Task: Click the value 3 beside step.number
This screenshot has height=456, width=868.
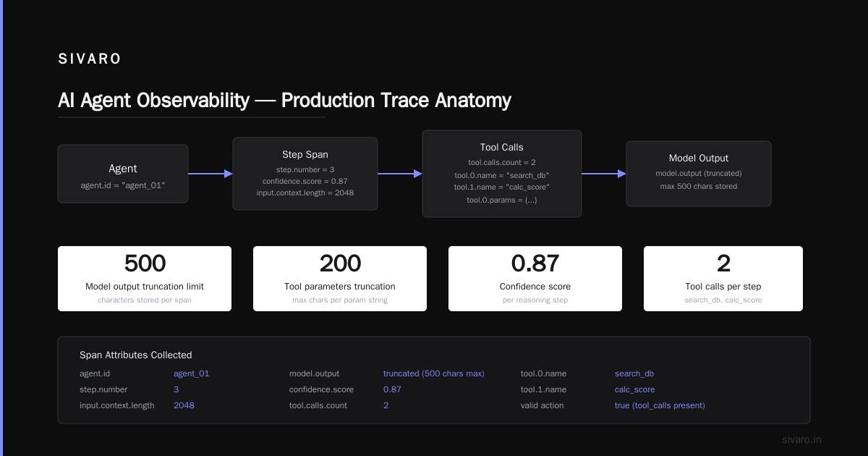Action: 176,389
